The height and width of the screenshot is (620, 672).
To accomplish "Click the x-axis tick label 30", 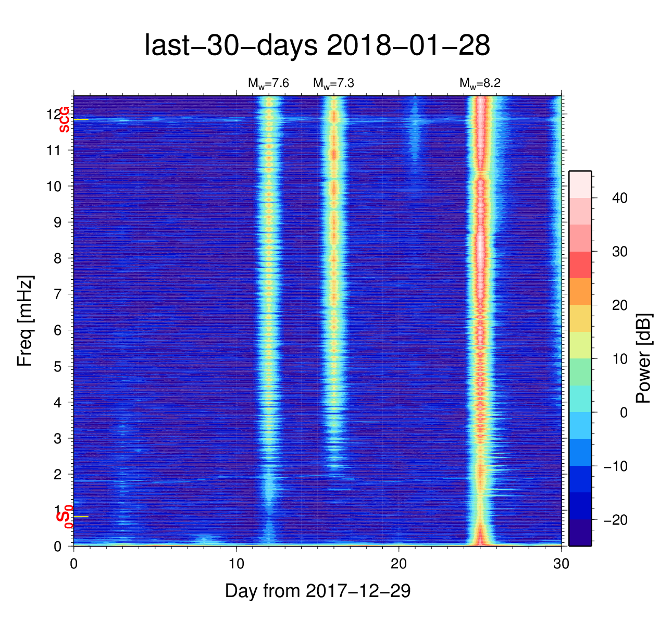I will (x=561, y=564).
